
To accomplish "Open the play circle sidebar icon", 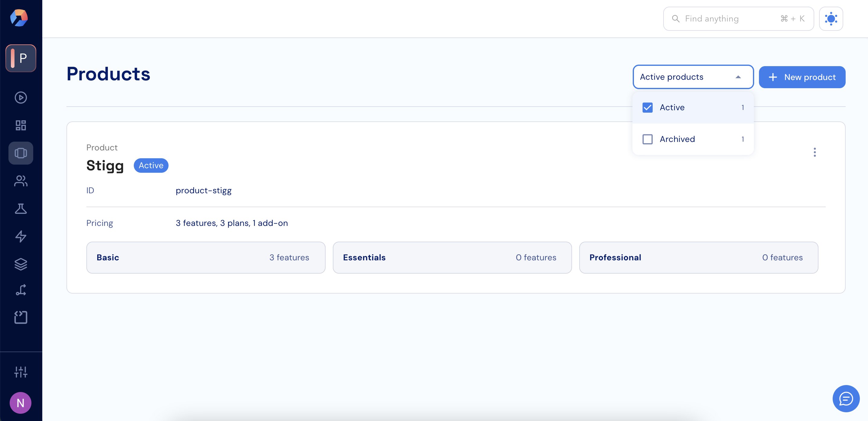I will click(21, 98).
